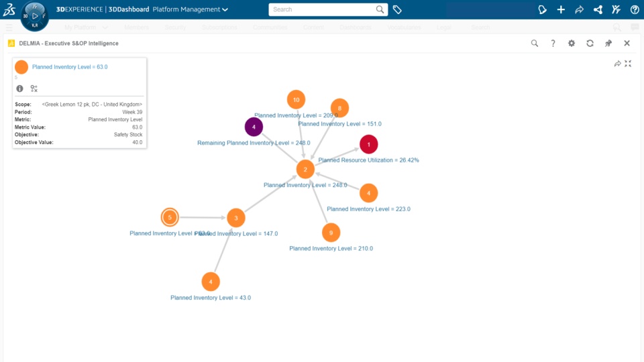
Task: Switch to the Content tab
Action: (313, 27)
